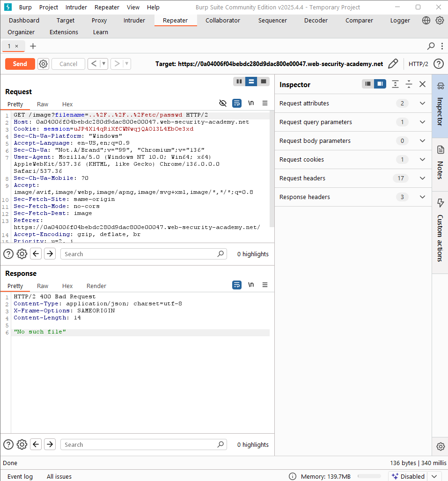Open the Event log
The height and width of the screenshot is (481, 448).
(20, 476)
